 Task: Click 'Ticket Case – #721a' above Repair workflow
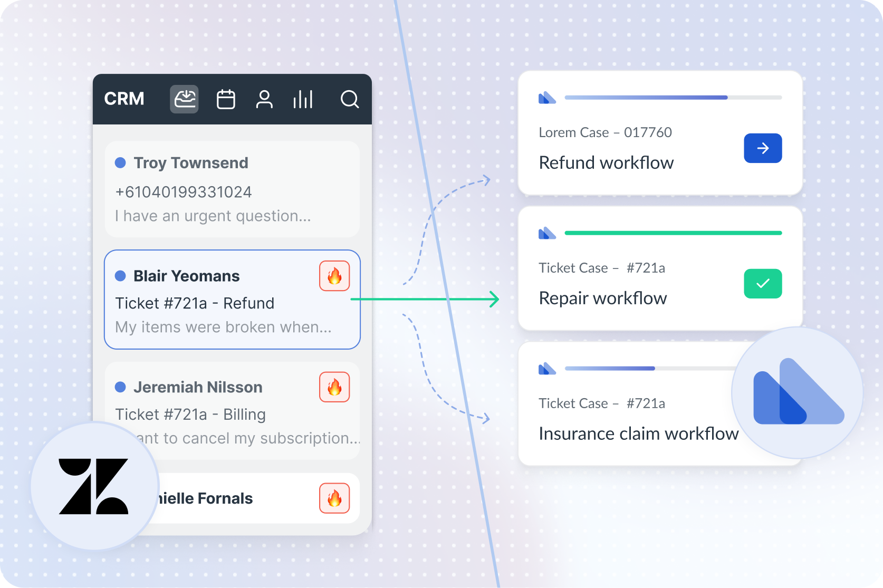tap(602, 268)
